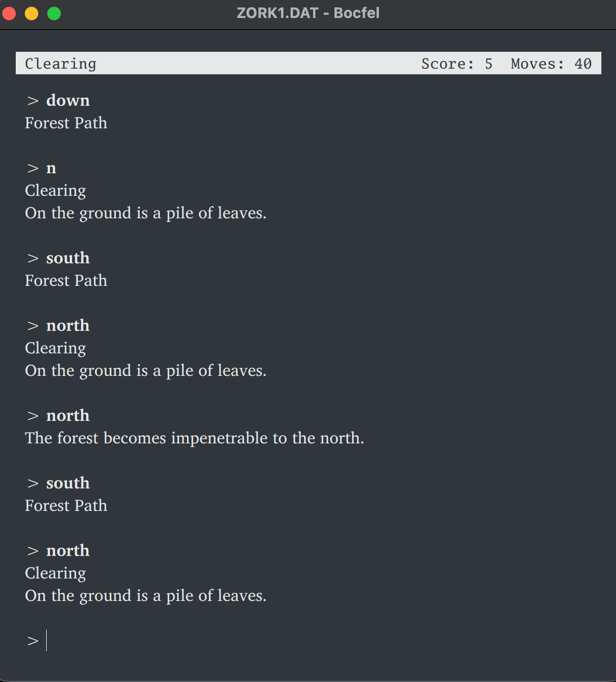The height and width of the screenshot is (682, 616).
Task: Click the Clearing location in status bar
Action: [61, 64]
